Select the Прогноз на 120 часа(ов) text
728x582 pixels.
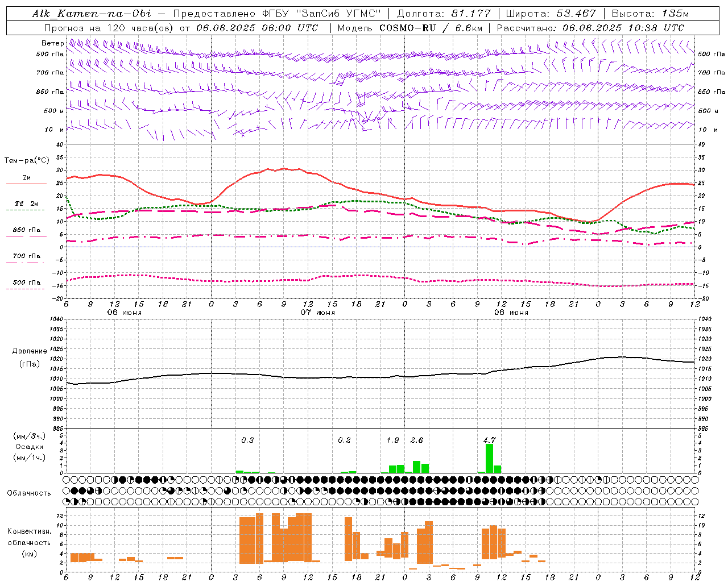[x=109, y=27]
